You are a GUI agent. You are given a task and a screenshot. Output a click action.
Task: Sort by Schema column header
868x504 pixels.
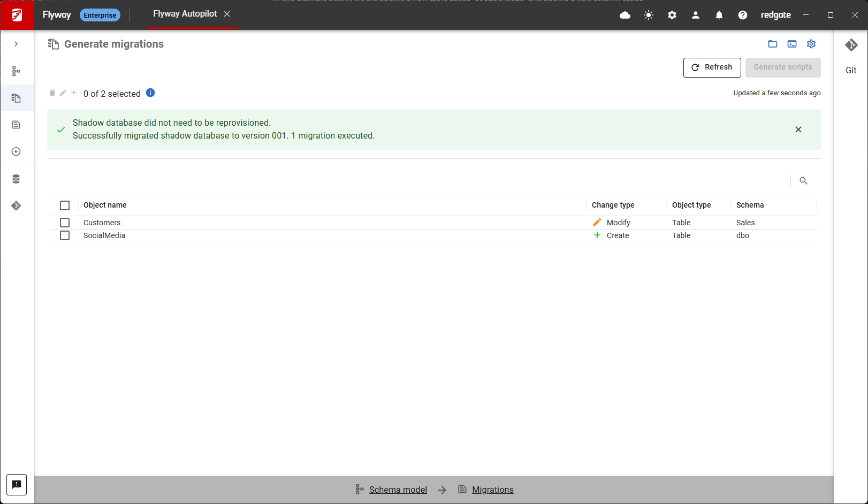click(750, 205)
